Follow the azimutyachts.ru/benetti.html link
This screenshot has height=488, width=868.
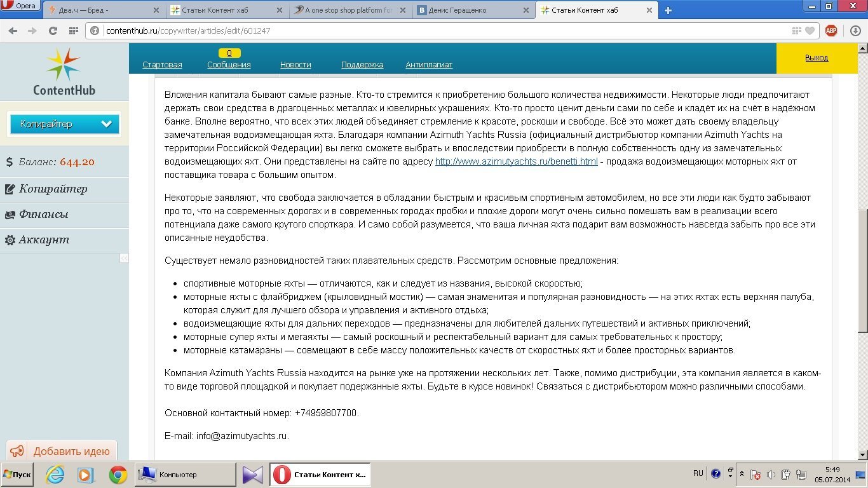[516, 161]
